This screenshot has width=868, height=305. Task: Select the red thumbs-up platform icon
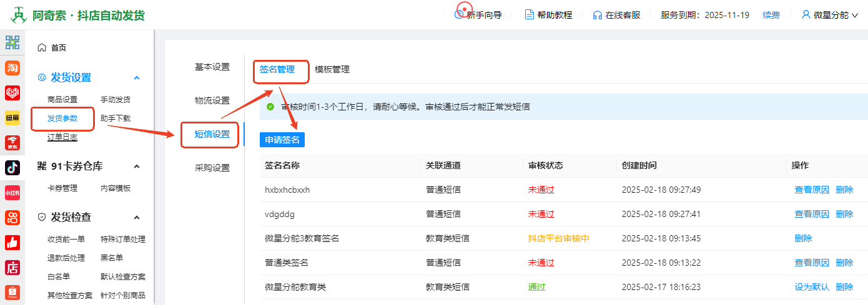[x=12, y=243]
